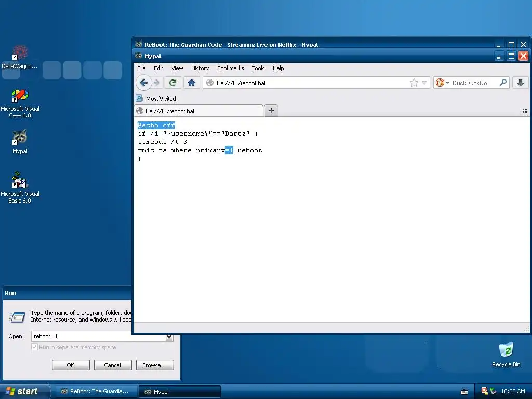Open the View menu
This screenshot has height=399, width=532.
[177, 68]
